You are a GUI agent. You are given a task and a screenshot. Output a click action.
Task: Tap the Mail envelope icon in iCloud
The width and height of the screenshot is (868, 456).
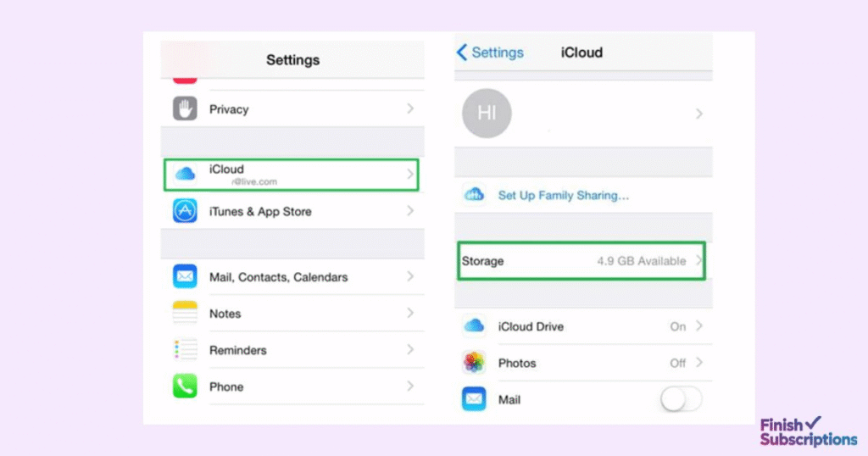click(x=474, y=399)
